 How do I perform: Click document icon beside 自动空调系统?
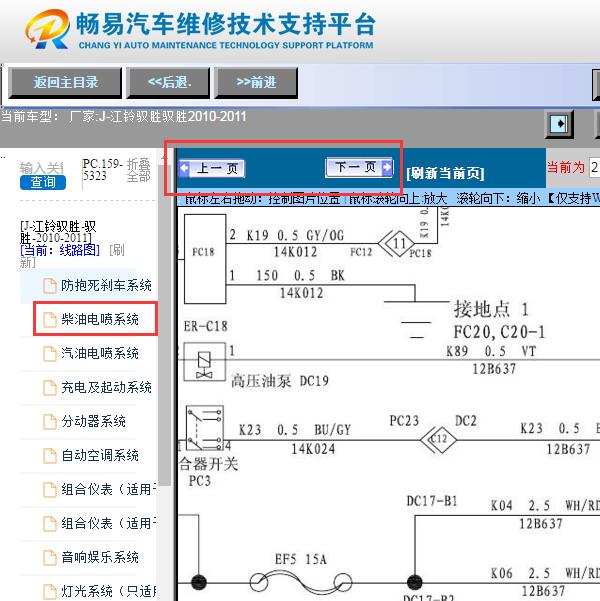point(50,456)
